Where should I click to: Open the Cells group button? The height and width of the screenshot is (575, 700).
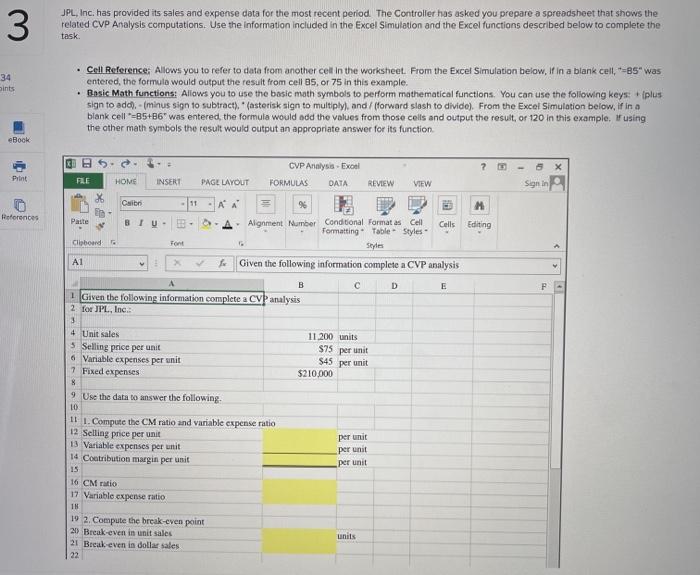447,212
